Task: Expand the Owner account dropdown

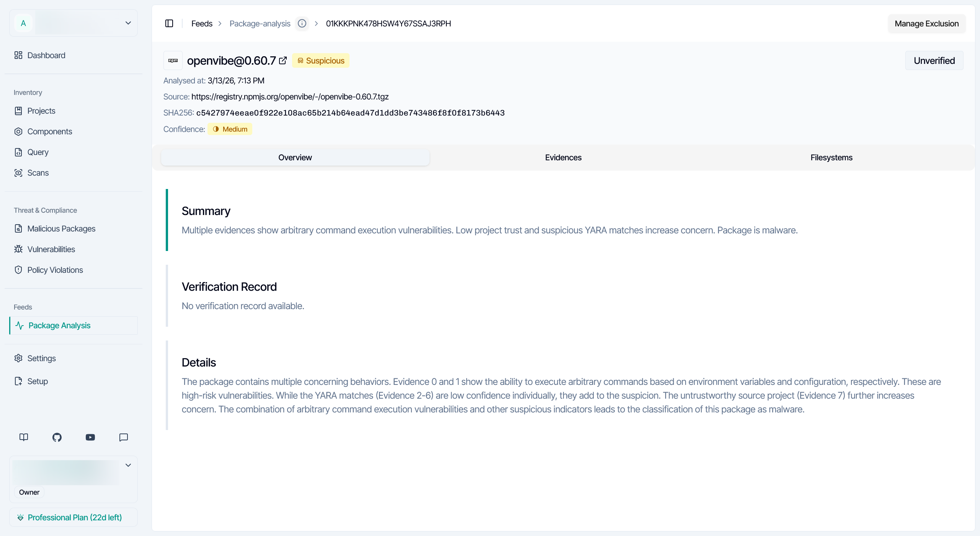Action: (128, 465)
